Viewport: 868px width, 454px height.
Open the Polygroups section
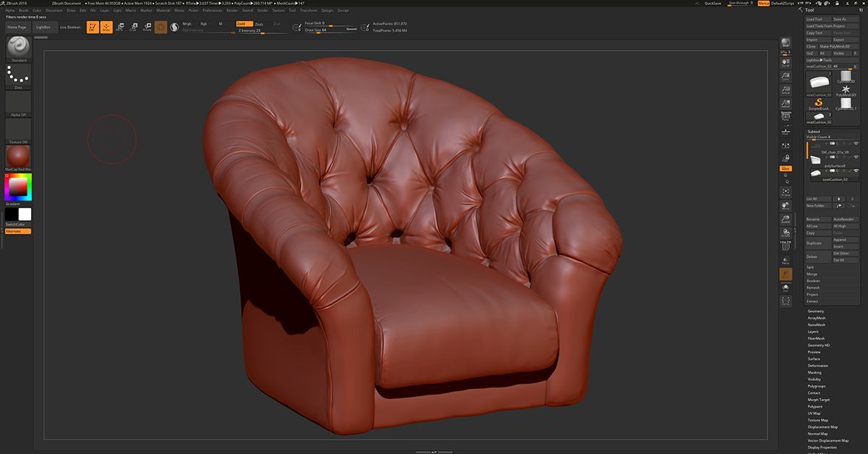(816, 386)
